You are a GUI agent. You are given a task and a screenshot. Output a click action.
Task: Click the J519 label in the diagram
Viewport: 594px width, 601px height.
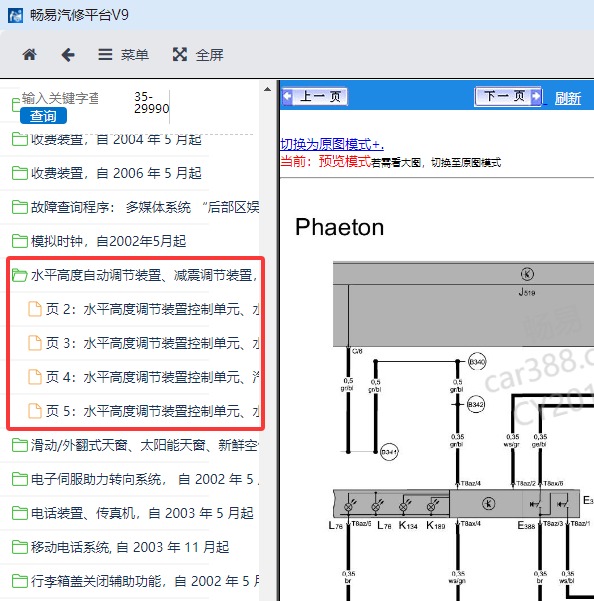(x=527, y=292)
